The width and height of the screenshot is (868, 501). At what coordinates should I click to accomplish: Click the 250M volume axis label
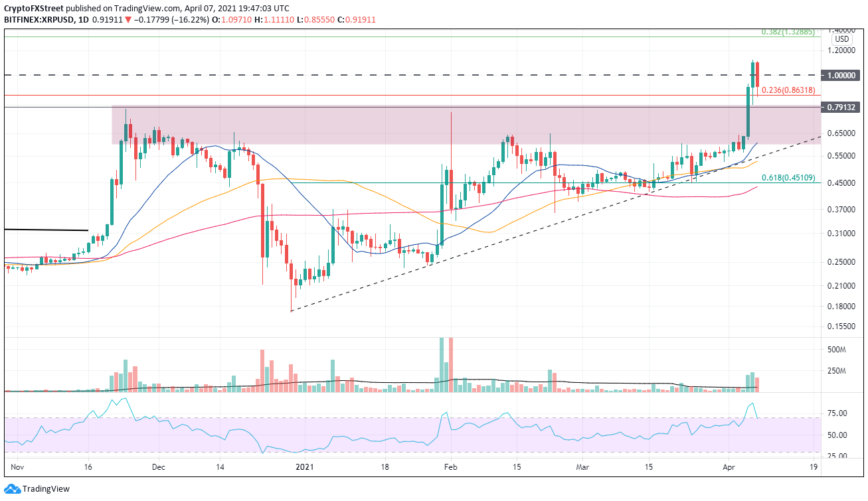click(836, 371)
